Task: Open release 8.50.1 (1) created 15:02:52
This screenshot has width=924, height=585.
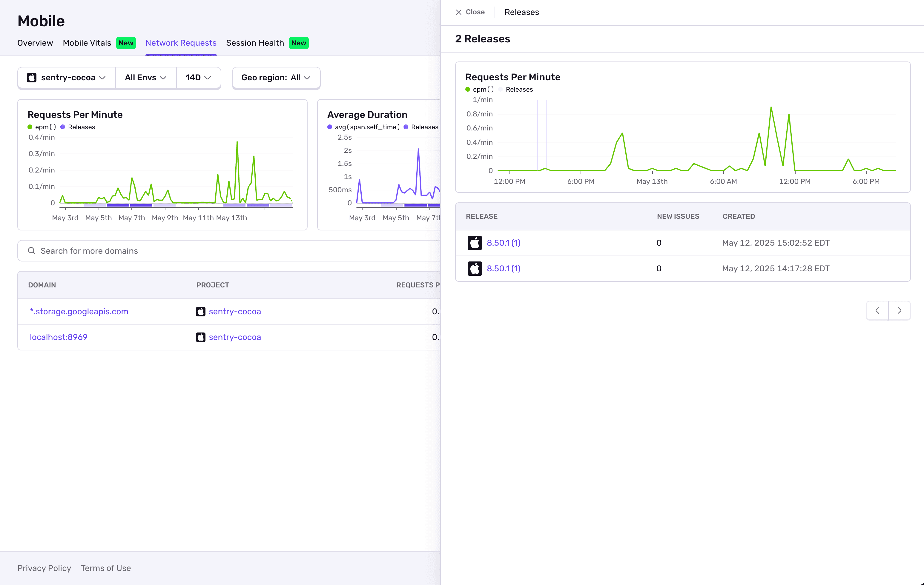Action: pos(504,243)
